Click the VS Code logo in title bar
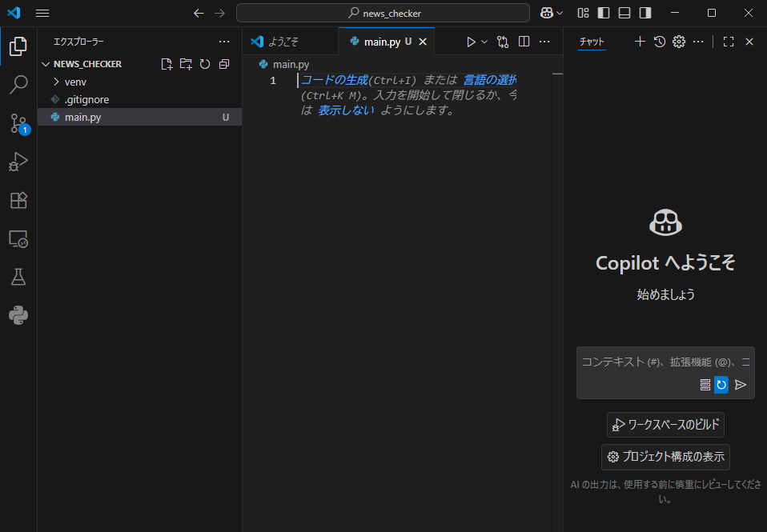 point(14,13)
